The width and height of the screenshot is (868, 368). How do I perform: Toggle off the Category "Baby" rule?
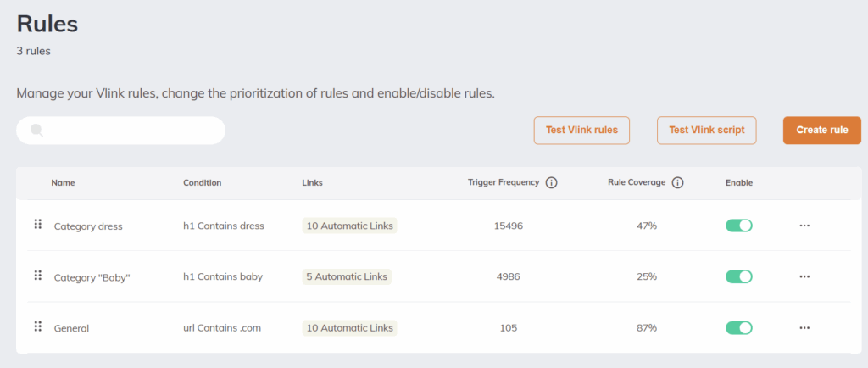[738, 276]
